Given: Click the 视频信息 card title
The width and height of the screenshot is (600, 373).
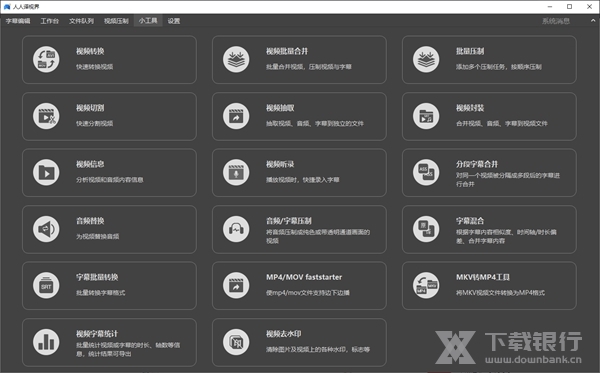Looking at the screenshot, I should (90, 164).
